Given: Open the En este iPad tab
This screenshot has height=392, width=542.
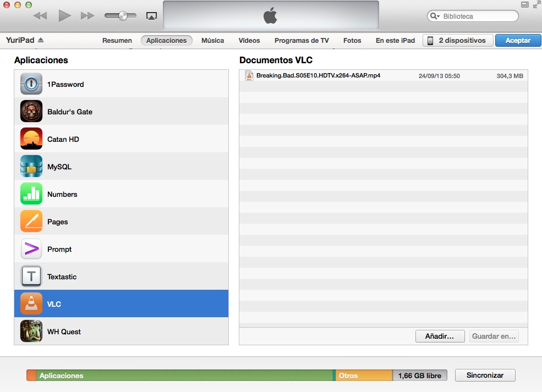Looking at the screenshot, I should tap(395, 40).
